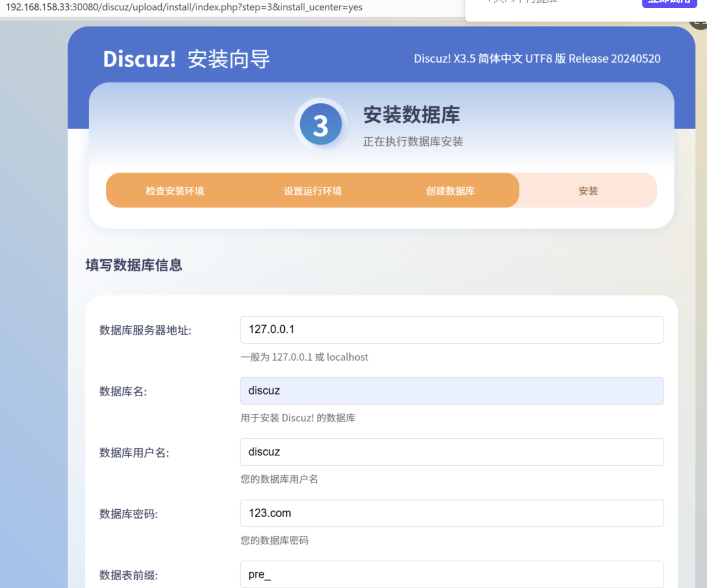Click the 正在执行数据库安装 subtitle

coord(413,141)
